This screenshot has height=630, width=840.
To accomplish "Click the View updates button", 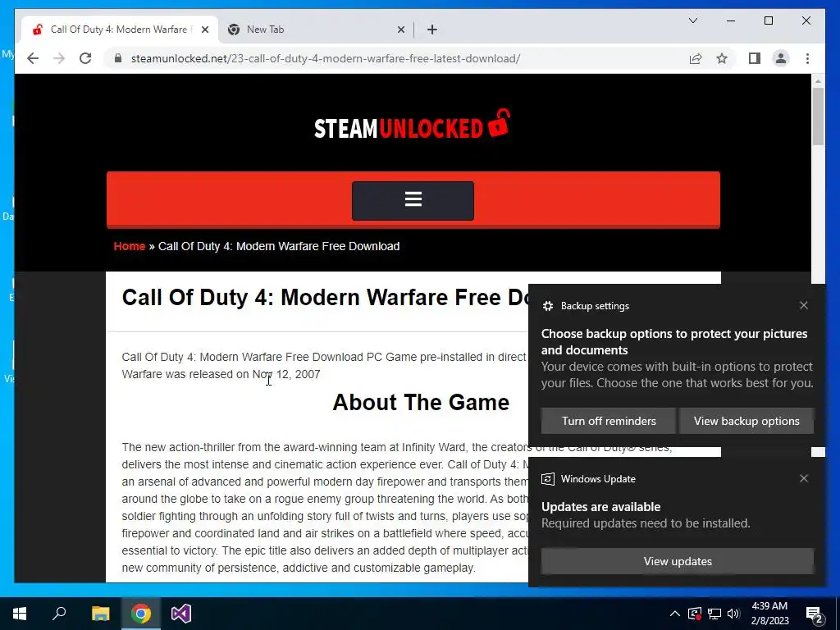I will (x=678, y=561).
